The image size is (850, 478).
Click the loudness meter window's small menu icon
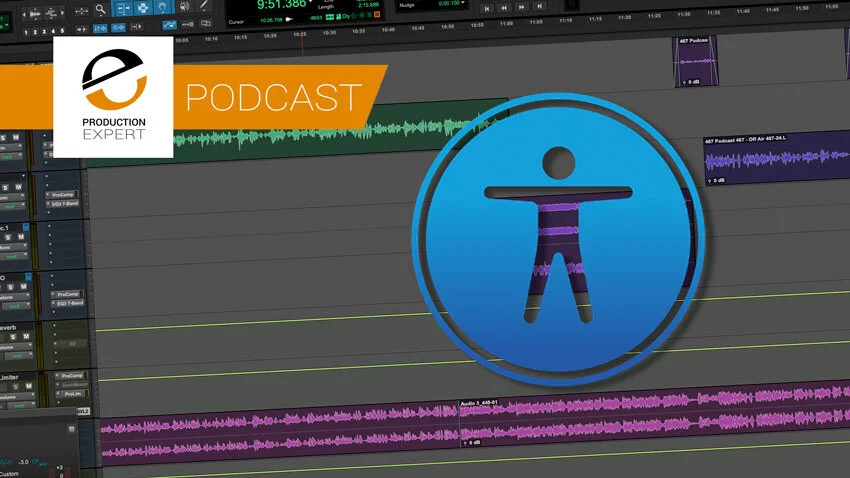tap(72, 429)
